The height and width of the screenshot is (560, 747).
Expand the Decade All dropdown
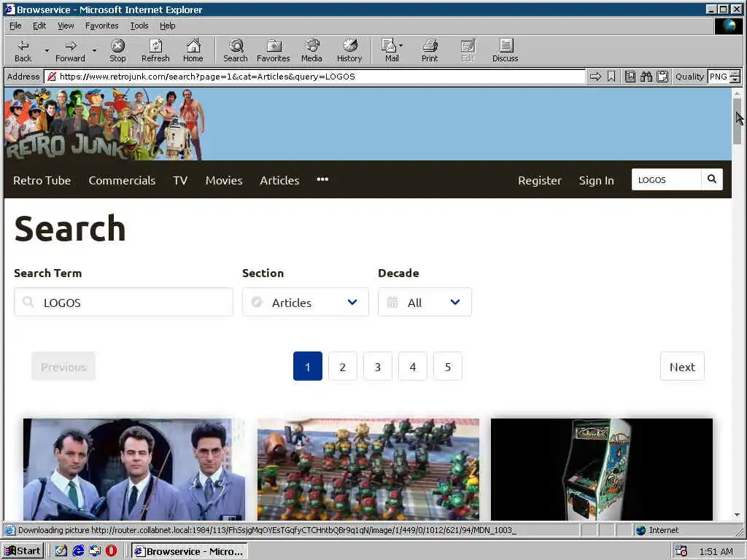[425, 302]
